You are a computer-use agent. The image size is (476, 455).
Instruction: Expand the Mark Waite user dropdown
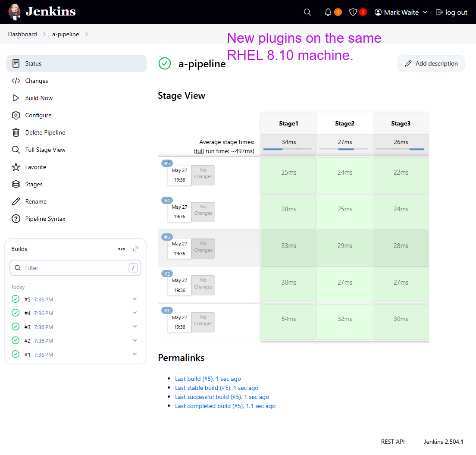(425, 12)
